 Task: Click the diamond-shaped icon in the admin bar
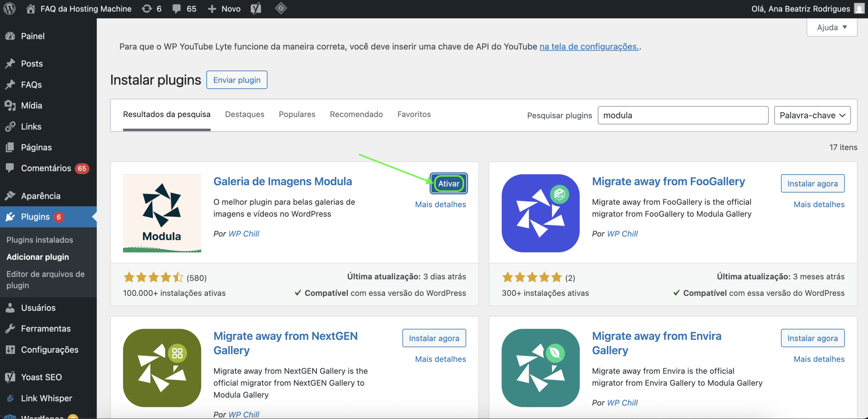pos(281,8)
